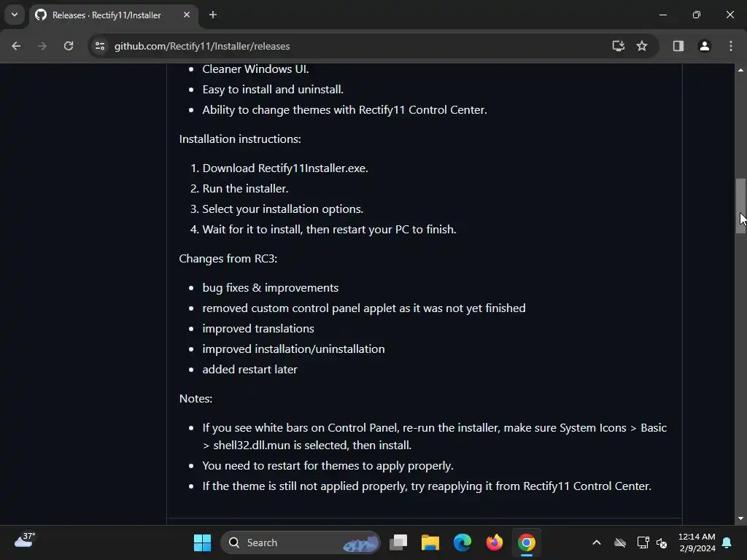Click the 'Changes from RC3:' heading text
The image size is (747, 560).
pyautogui.click(x=228, y=259)
